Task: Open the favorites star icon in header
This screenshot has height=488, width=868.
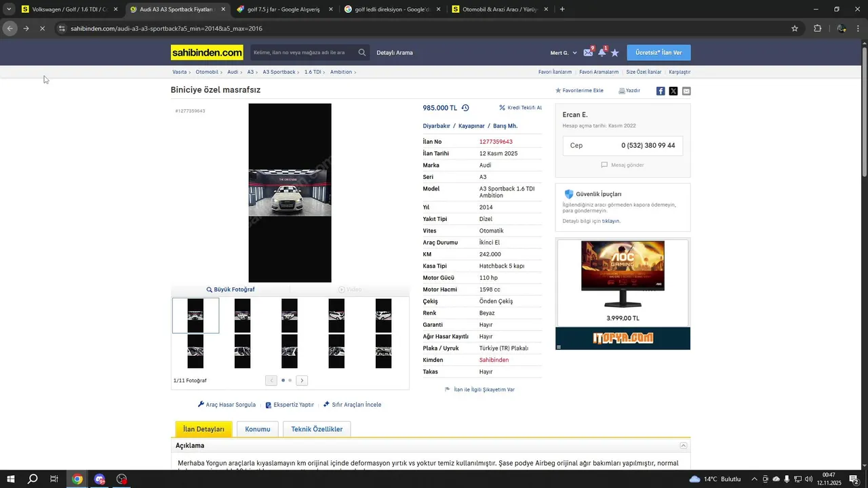Action: pos(615,52)
